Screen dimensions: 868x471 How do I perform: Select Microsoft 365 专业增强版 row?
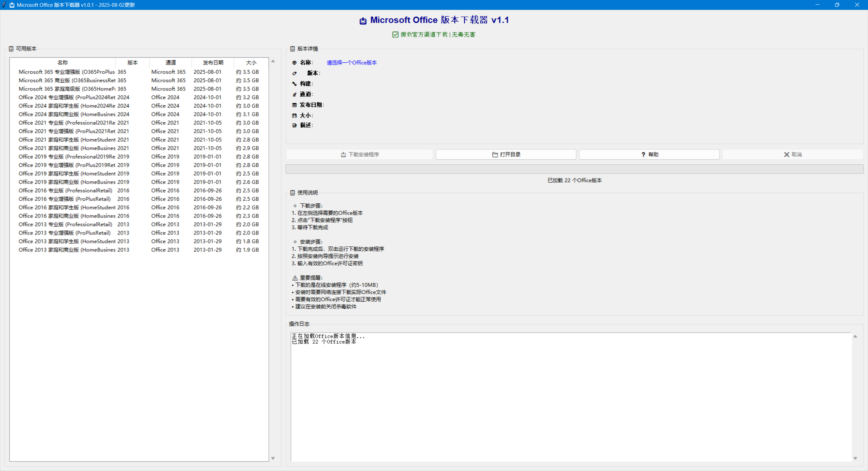[139, 72]
